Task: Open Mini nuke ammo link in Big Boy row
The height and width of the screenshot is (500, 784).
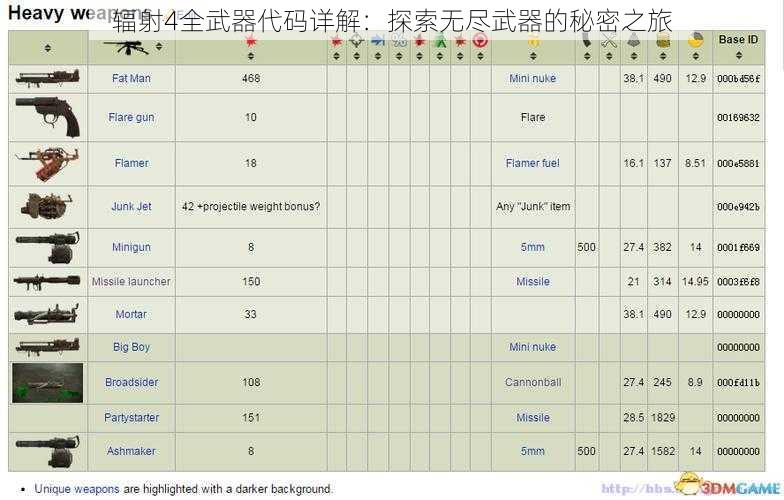Action: pos(533,347)
